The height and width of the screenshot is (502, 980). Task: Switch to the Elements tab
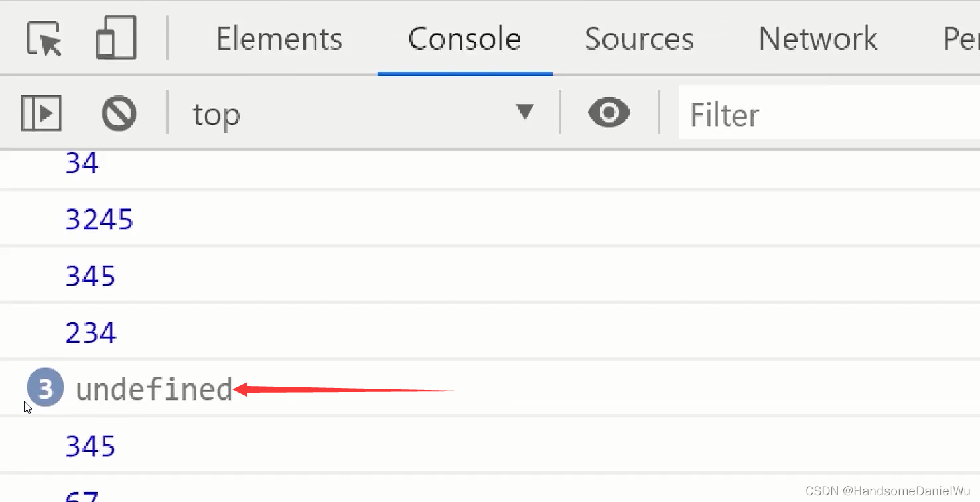pyautogui.click(x=279, y=38)
